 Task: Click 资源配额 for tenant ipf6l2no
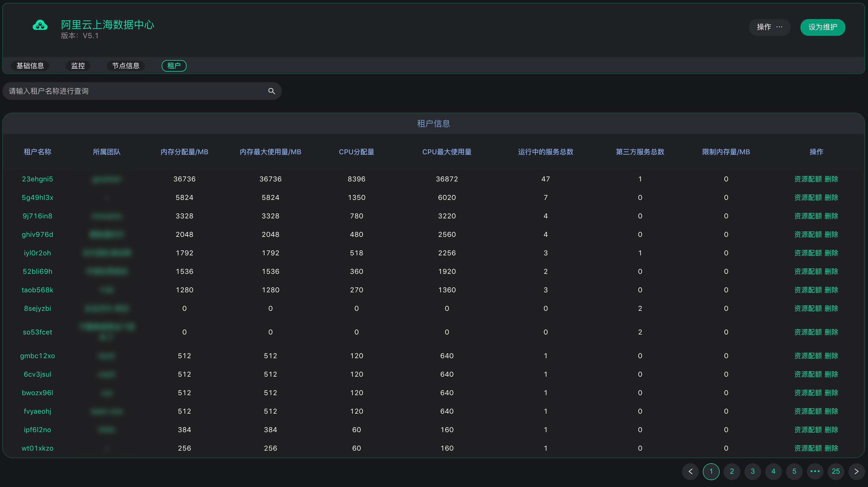tap(808, 430)
